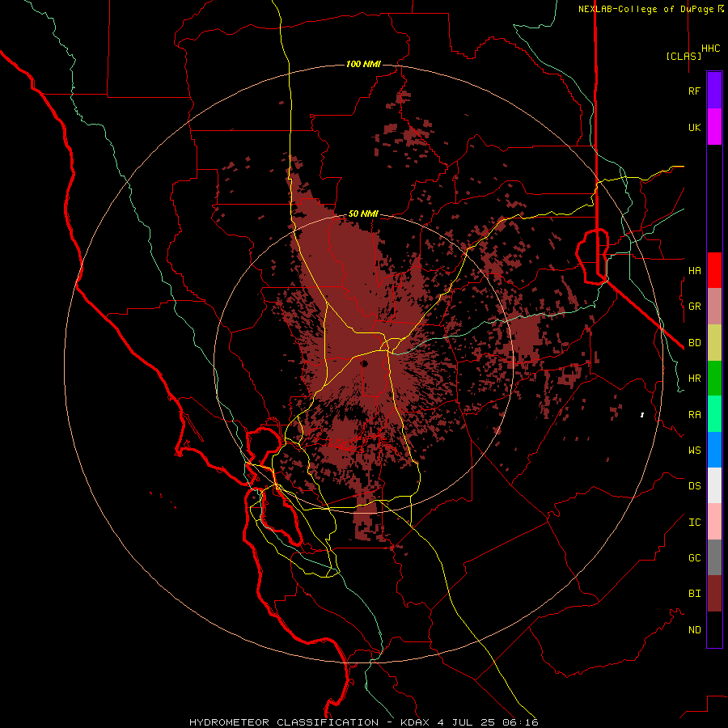Click the GR pink legend swatch

(714, 307)
